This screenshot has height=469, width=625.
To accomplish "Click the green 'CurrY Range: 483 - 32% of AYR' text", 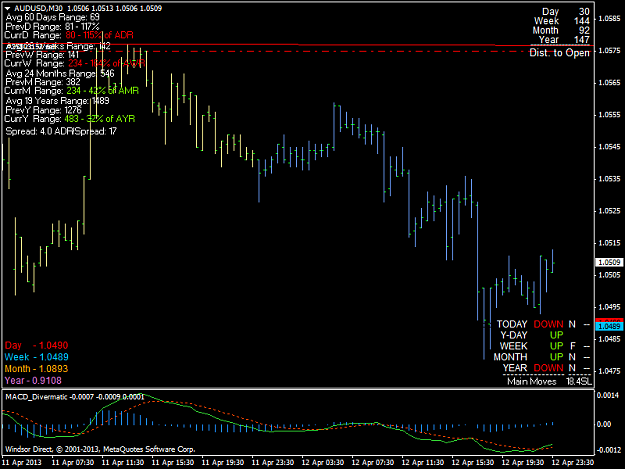I will tap(70, 119).
